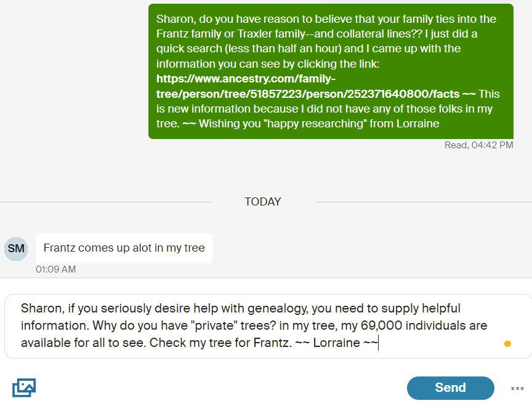Click the TODAY date divider label

(263, 202)
